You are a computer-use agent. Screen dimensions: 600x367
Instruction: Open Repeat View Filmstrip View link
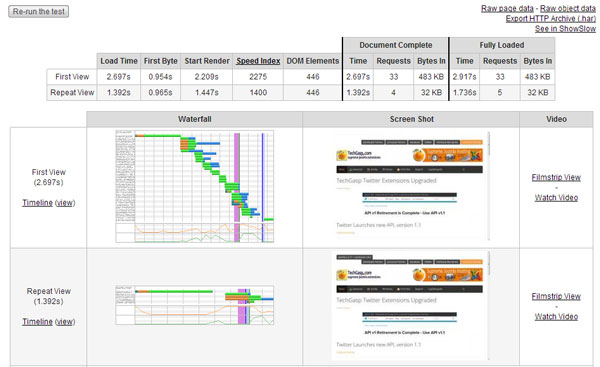556,297
